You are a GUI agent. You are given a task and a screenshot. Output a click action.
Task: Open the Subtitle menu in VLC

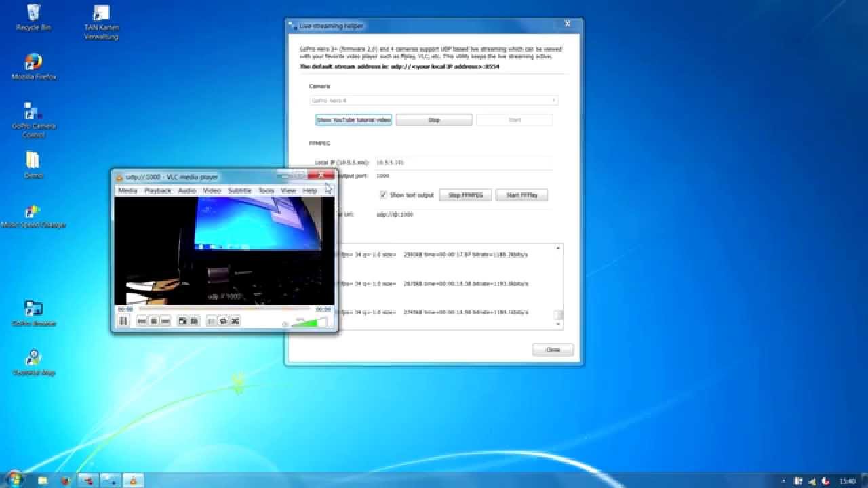coord(239,190)
